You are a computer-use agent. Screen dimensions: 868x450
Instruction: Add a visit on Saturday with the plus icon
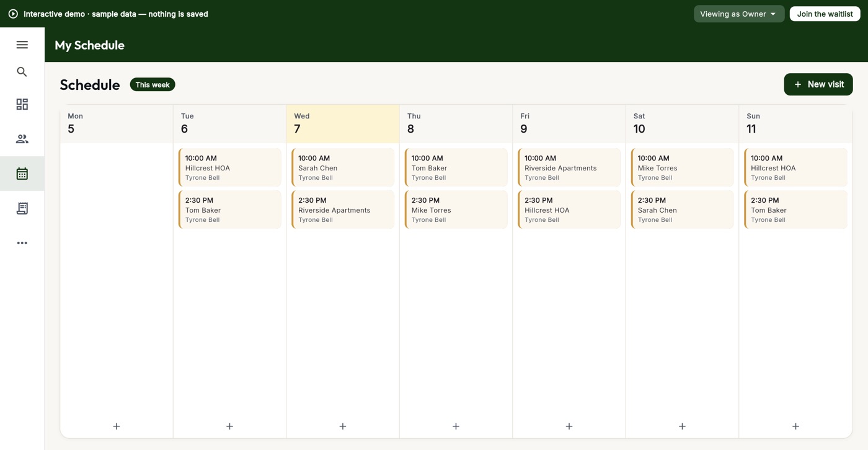pos(682,426)
